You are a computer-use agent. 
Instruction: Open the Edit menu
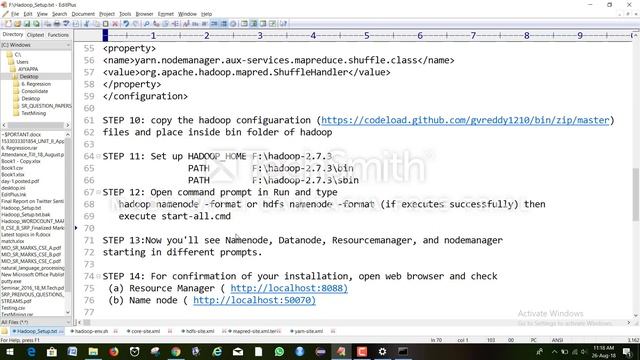coord(28,14)
